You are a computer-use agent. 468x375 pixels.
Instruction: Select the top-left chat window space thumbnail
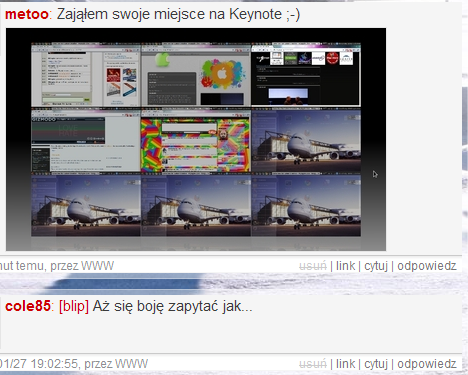tap(86, 75)
